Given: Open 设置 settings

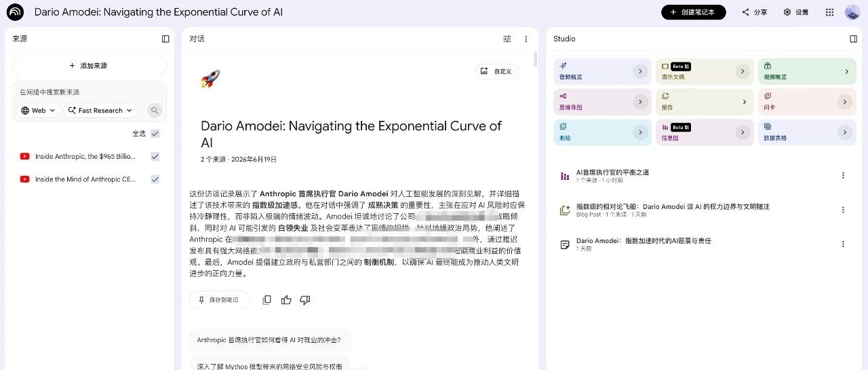Looking at the screenshot, I should (795, 12).
